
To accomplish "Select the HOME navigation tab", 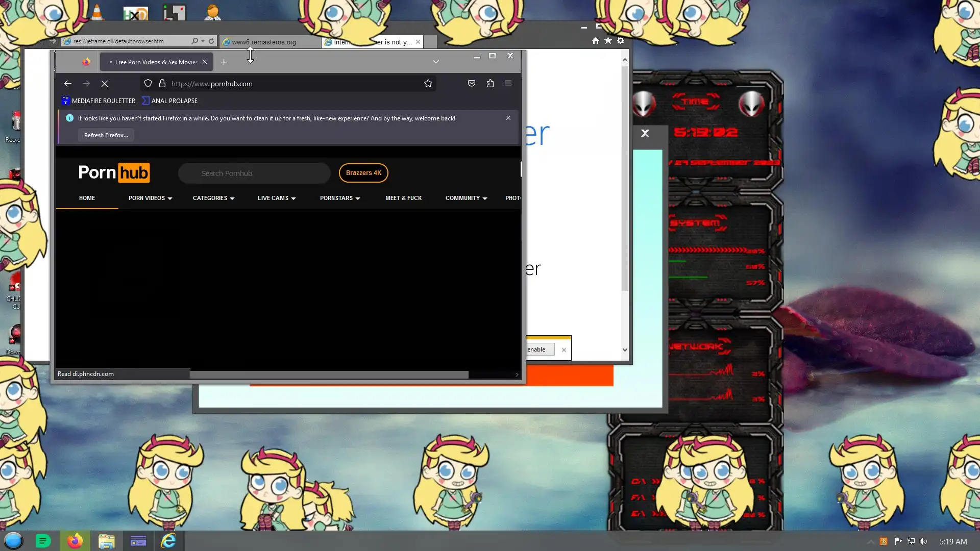I will click(87, 198).
